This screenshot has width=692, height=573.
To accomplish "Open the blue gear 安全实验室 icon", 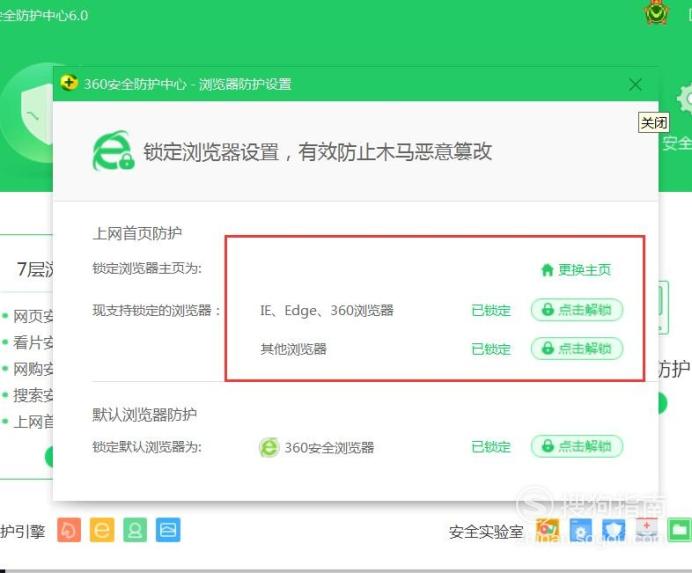I will pos(581,530).
